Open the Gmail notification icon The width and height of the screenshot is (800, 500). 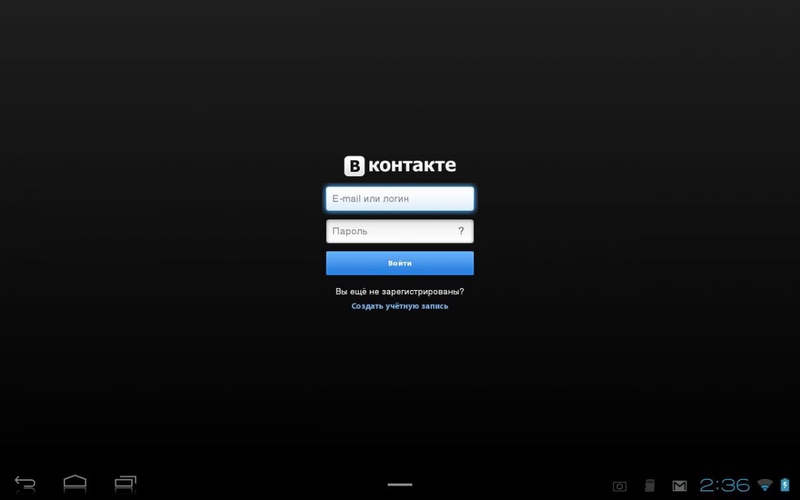click(x=679, y=486)
